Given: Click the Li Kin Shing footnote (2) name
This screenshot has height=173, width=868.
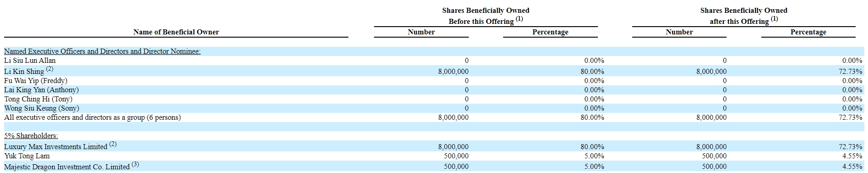Looking at the screenshot, I should [x=29, y=71].
